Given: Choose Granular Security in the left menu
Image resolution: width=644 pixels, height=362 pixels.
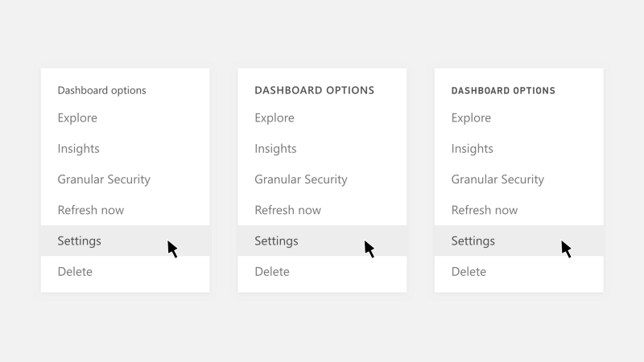Looking at the screenshot, I should click(104, 179).
